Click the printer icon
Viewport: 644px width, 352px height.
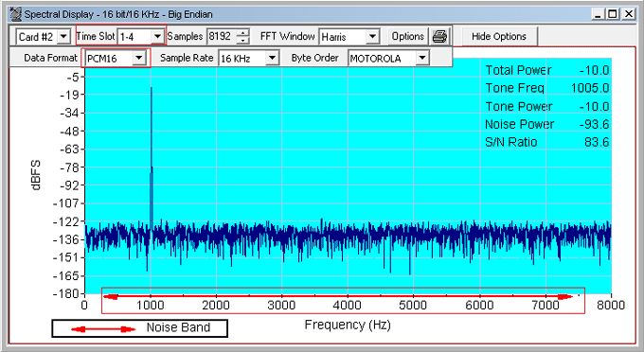(x=439, y=37)
